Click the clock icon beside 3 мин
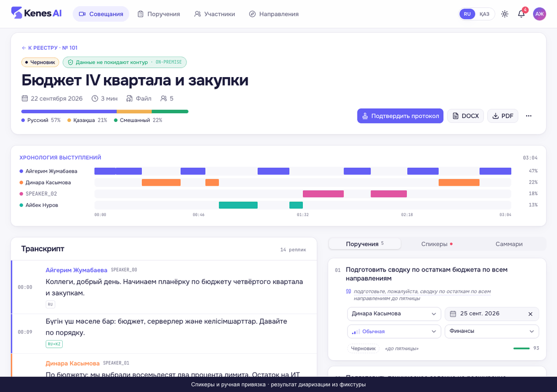Image resolution: width=557 pixels, height=392 pixels. click(95, 98)
